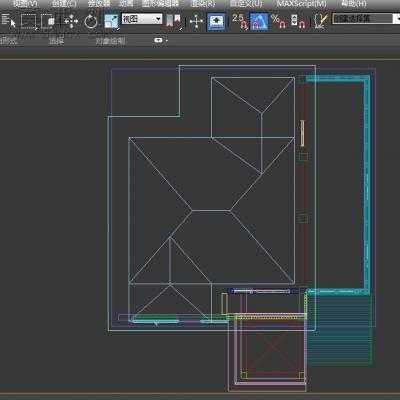Screen dimensions: 400x400
Task: Toggle the Window/Crossing selection mode
Action: [47, 21]
